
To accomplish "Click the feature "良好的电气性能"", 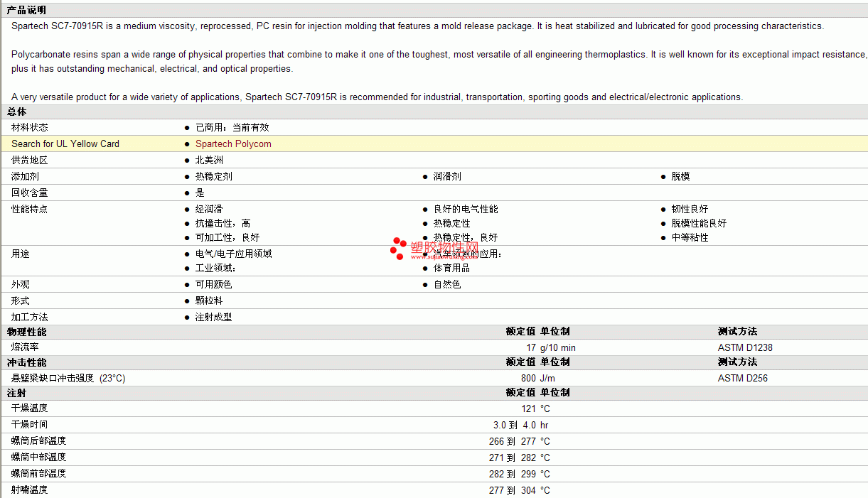I will click(x=466, y=209).
